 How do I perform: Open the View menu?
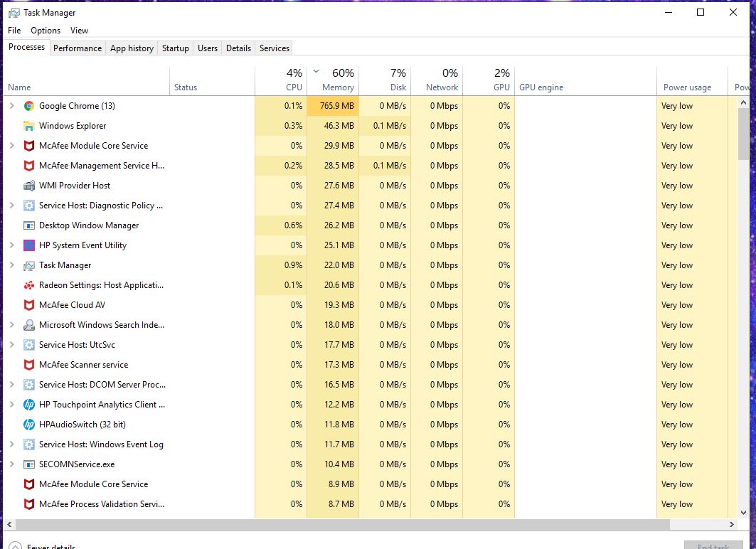(x=79, y=31)
